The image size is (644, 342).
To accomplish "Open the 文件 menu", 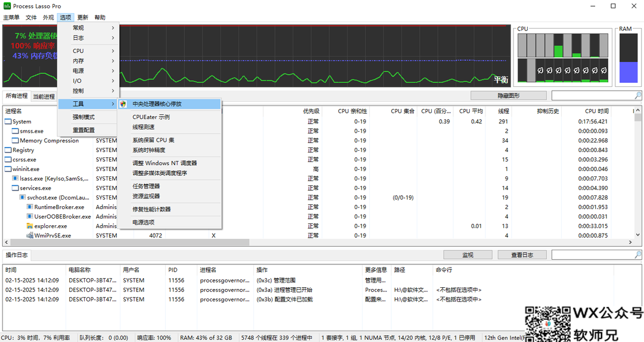I will [x=31, y=17].
